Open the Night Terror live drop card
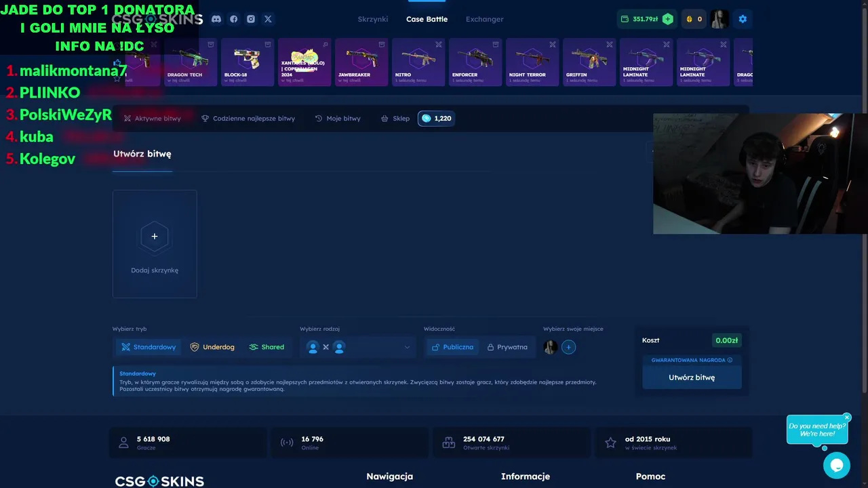 click(532, 62)
